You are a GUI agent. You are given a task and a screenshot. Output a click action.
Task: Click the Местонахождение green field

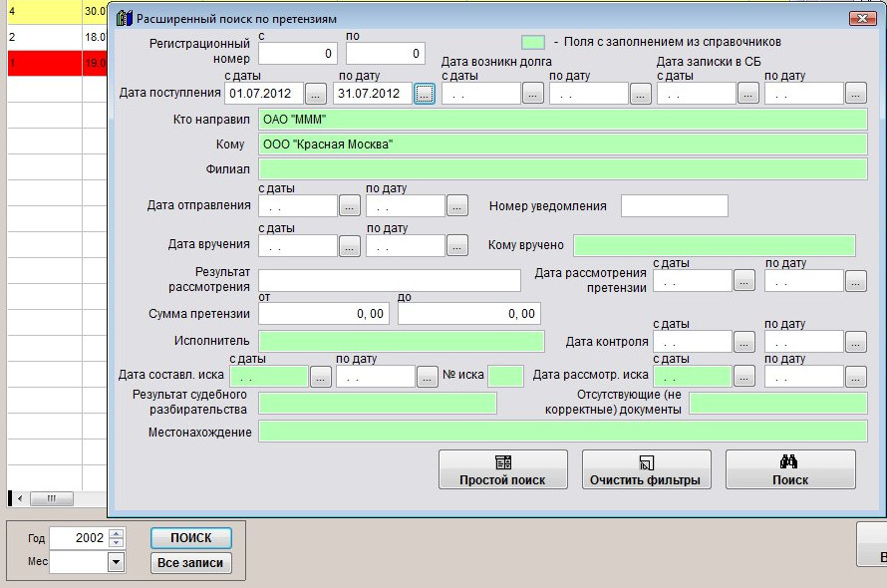[x=563, y=432]
